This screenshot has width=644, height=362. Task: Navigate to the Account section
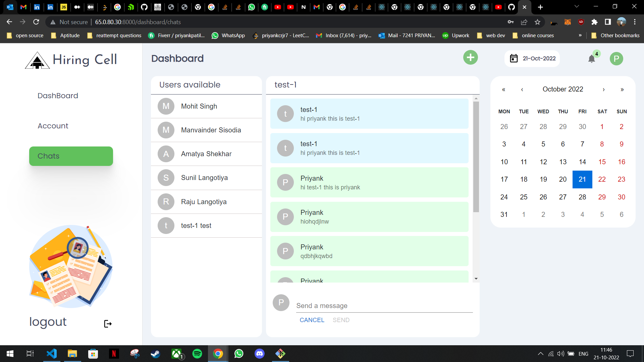[x=53, y=126]
